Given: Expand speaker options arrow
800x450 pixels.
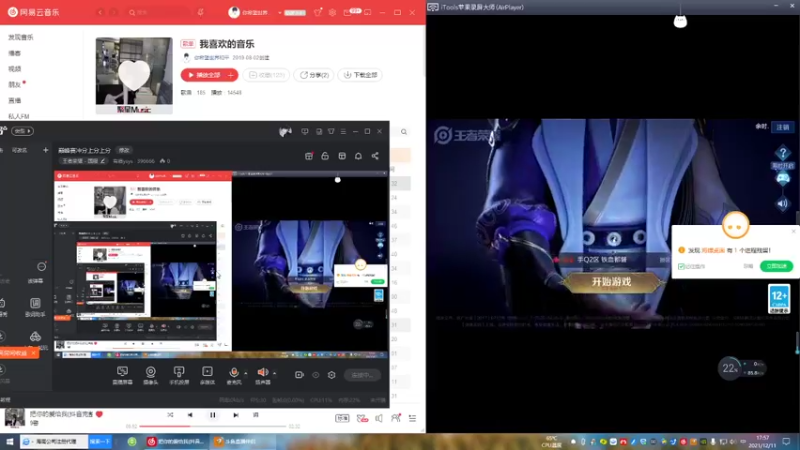Looking at the screenshot, I should click(x=274, y=373).
